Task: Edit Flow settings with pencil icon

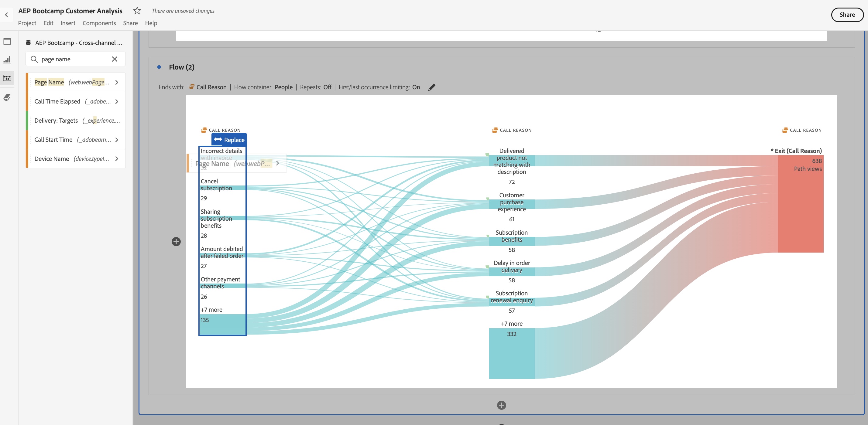Action: [432, 87]
